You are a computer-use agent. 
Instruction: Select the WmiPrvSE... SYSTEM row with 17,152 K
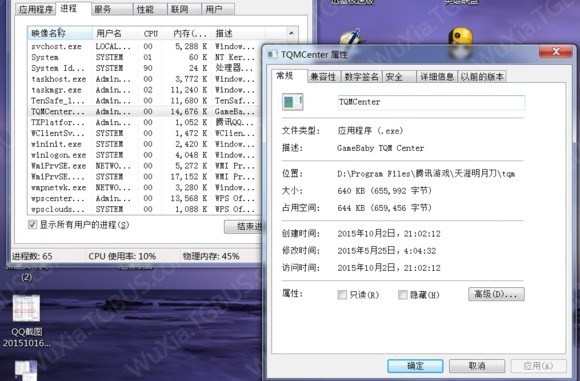(144, 176)
